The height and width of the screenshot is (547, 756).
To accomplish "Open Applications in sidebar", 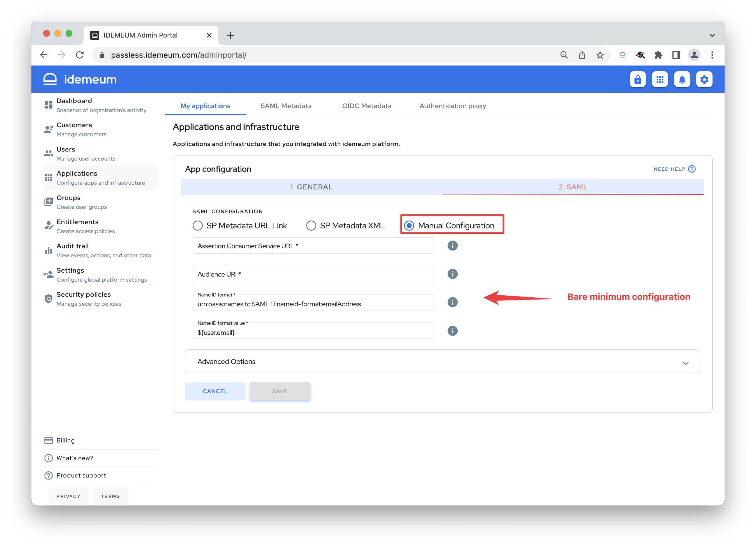I will point(100,178).
